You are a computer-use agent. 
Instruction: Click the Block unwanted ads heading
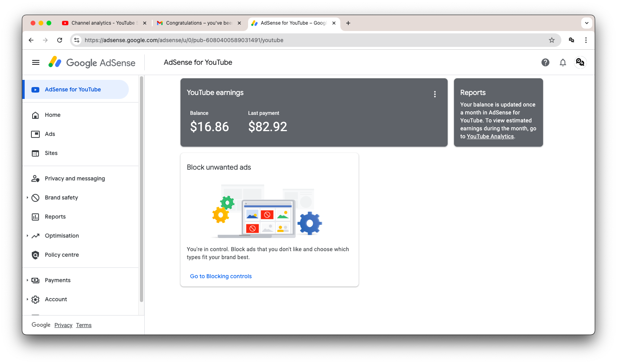(x=219, y=168)
